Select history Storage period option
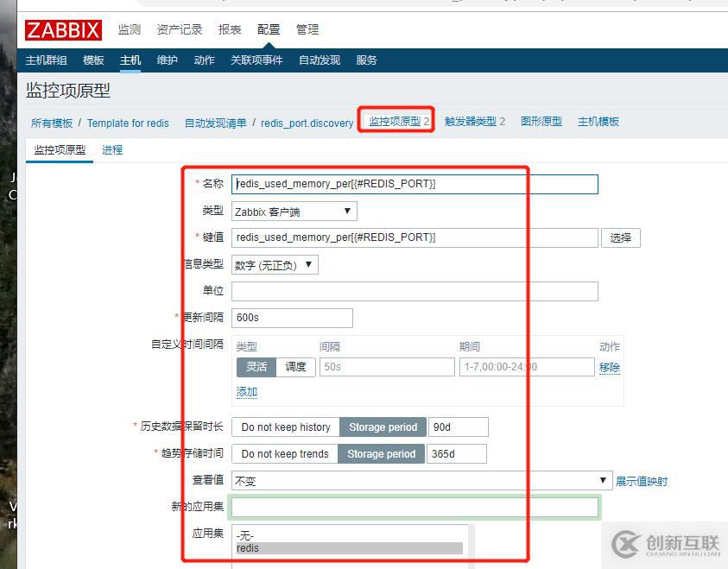Screen dimensions: 728x569 (383, 427)
